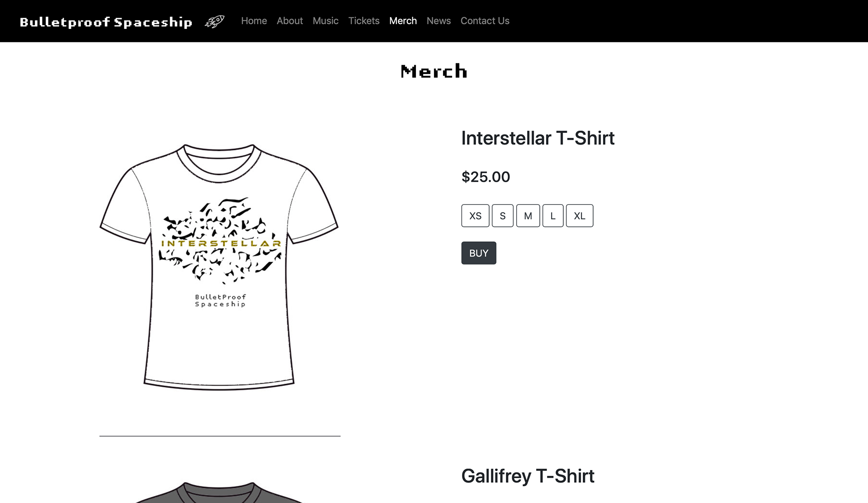Click the Interstellar T-Shirt product title

538,138
